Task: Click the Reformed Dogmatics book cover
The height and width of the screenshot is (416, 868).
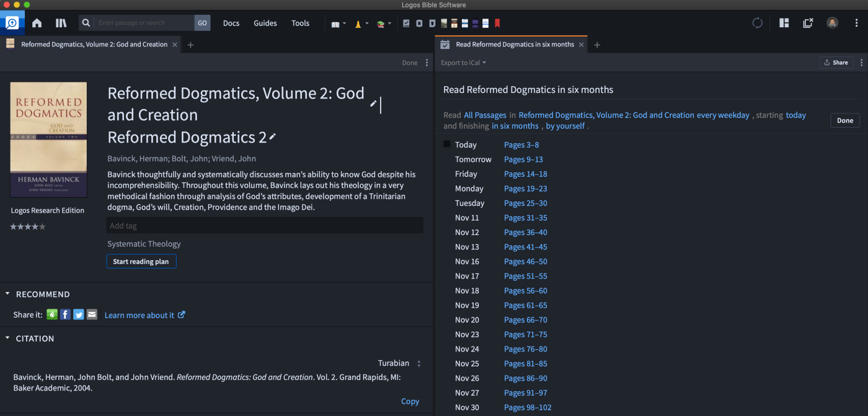Action: pos(48,139)
